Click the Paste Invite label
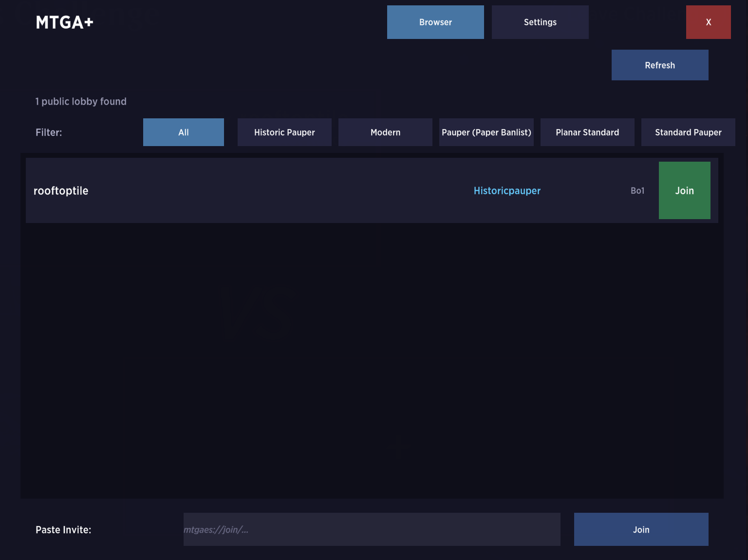Viewport: 748px width, 560px height. coord(63,529)
